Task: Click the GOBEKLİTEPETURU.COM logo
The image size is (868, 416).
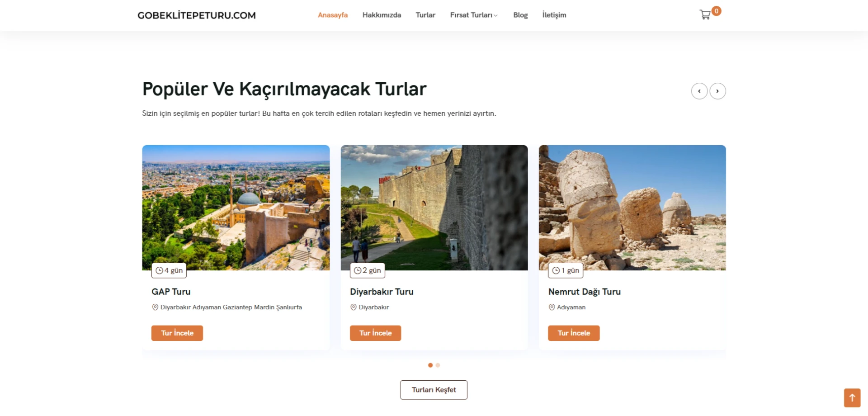Action: 197,15
